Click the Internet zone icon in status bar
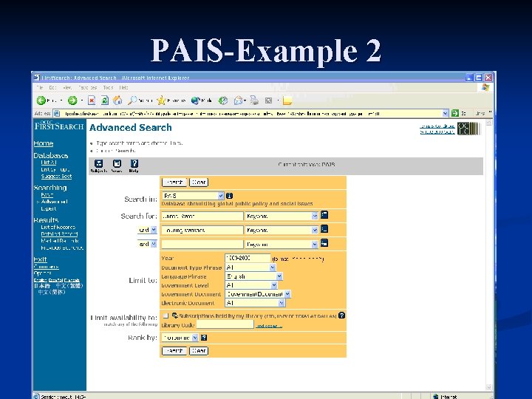This screenshot has height=399, width=532. click(436, 396)
